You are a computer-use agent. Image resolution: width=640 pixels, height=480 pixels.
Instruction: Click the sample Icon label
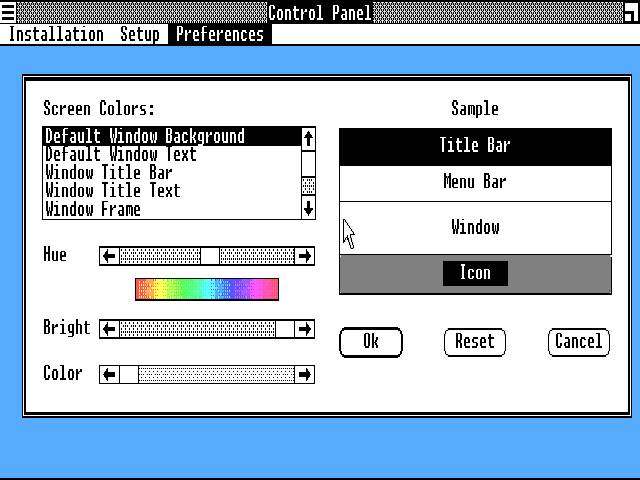(x=476, y=273)
